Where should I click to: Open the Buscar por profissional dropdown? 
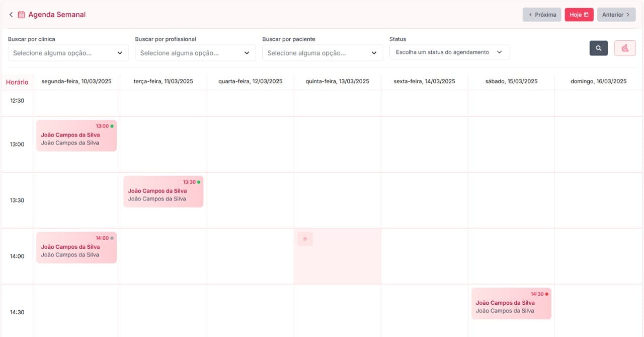pos(195,52)
